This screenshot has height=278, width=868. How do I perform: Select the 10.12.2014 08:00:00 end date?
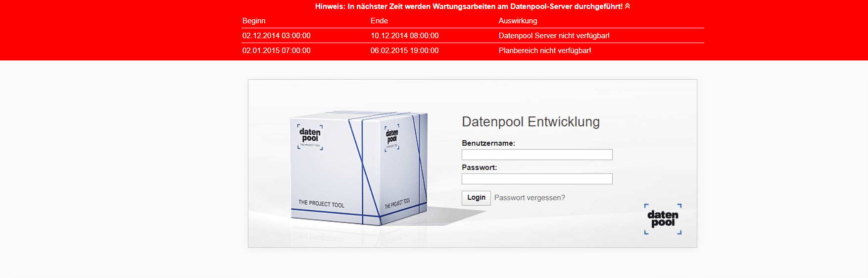[x=405, y=36]
